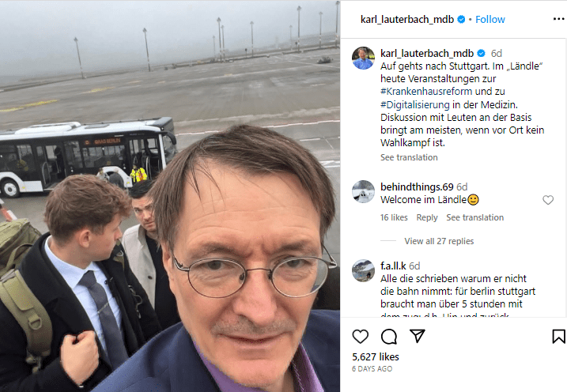Show caption translation via See translation
The height and width of the screenshot is (392, 567).
409,157
